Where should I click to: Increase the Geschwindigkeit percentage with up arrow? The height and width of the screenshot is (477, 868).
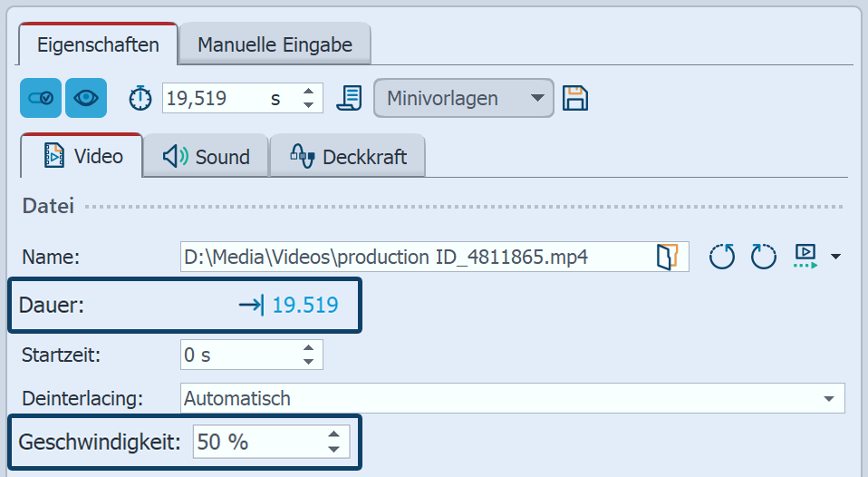tap(334, 436)
